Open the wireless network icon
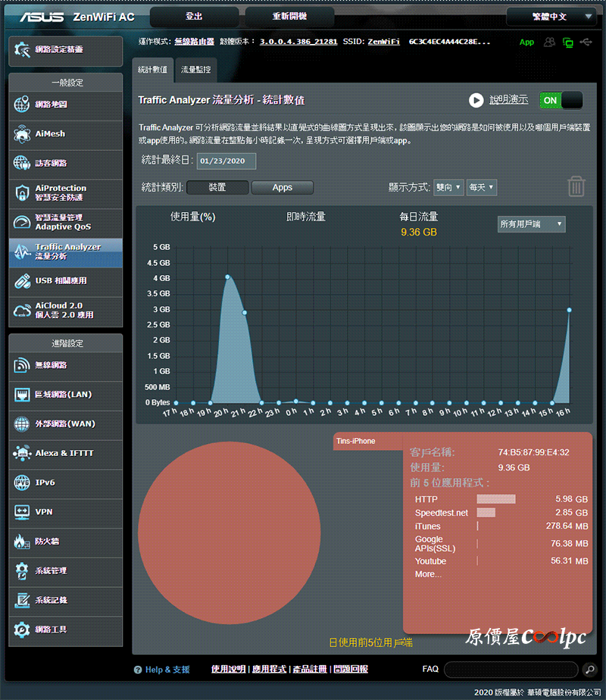Viewport: 606px width, 700px height. (22, 365)
